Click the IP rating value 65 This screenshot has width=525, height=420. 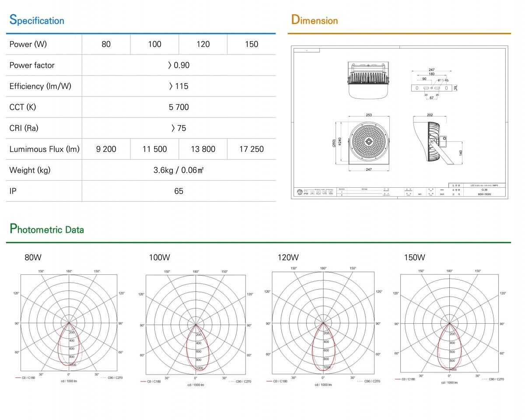coord(179,191)
